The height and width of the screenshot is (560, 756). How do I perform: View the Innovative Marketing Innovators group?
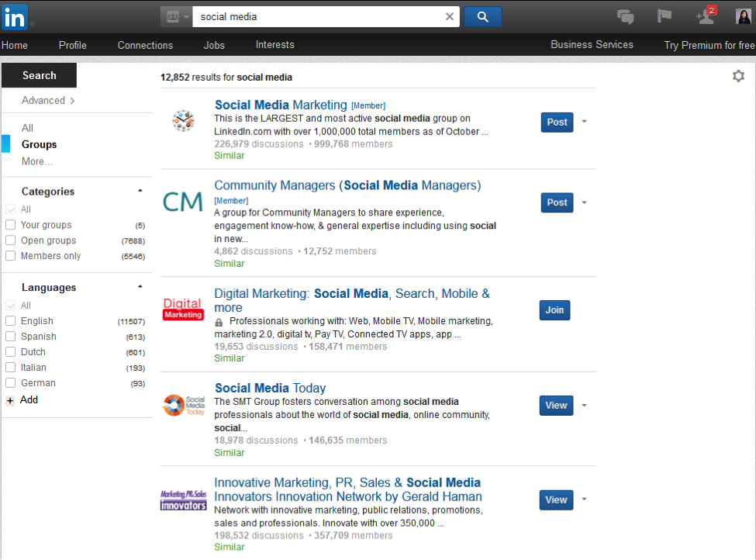click(557, 500)
